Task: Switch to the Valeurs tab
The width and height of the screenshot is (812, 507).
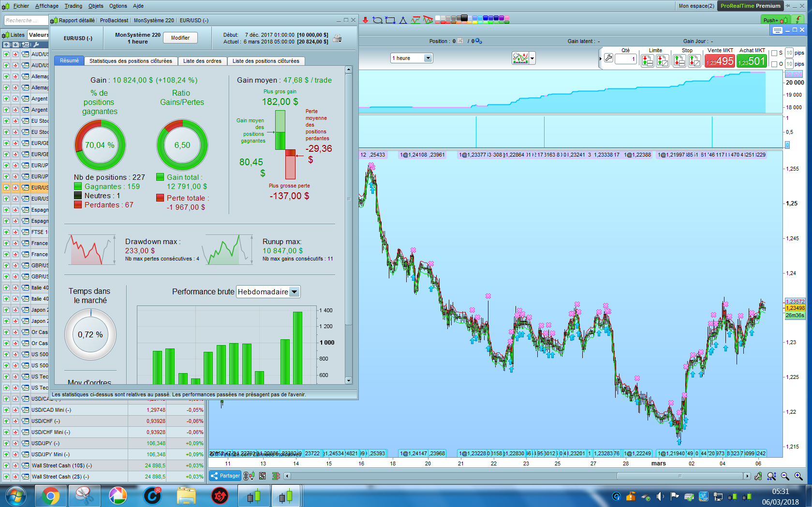Action: click(x=38, y=35)
